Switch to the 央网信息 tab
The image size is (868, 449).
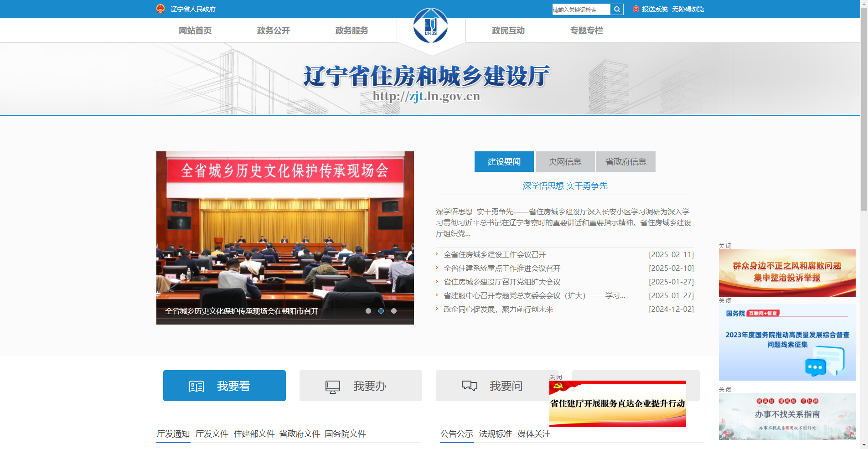[x=565, y=161]
